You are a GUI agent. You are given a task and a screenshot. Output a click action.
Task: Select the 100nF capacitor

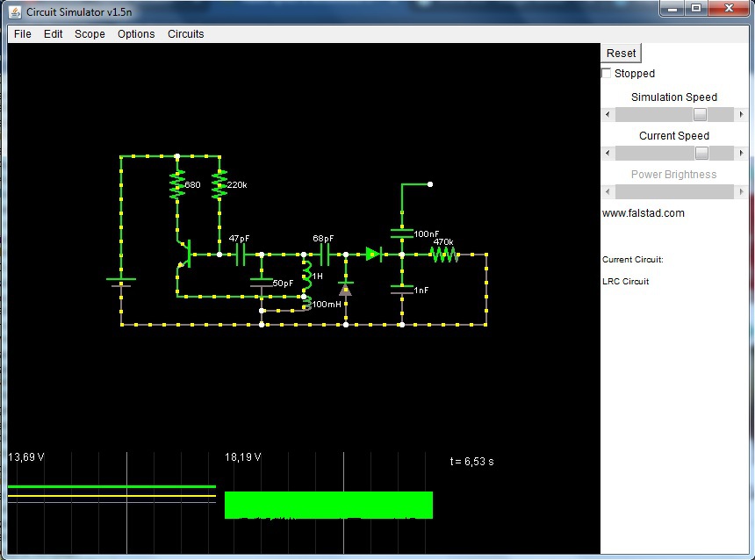(x=401, y=233)
